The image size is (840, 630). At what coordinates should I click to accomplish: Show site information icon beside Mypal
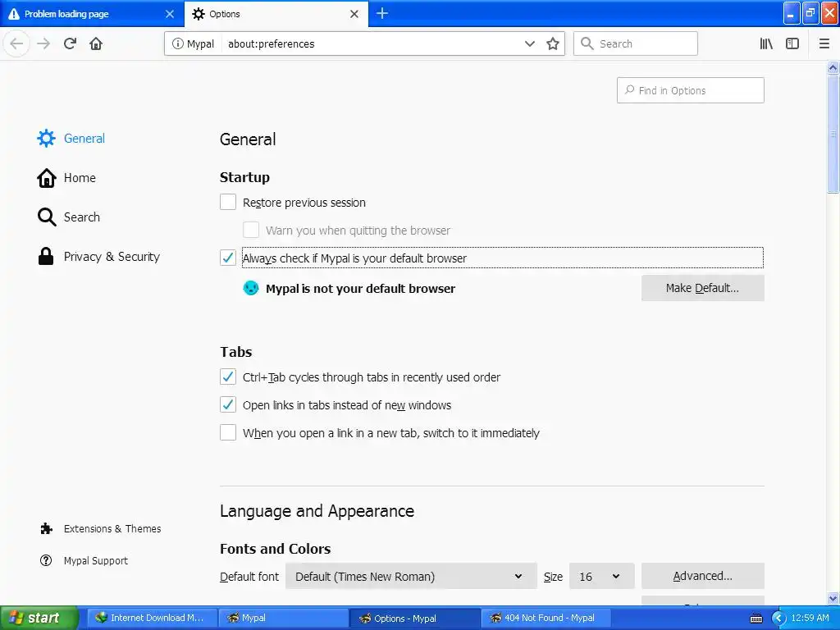coord(177,43)
